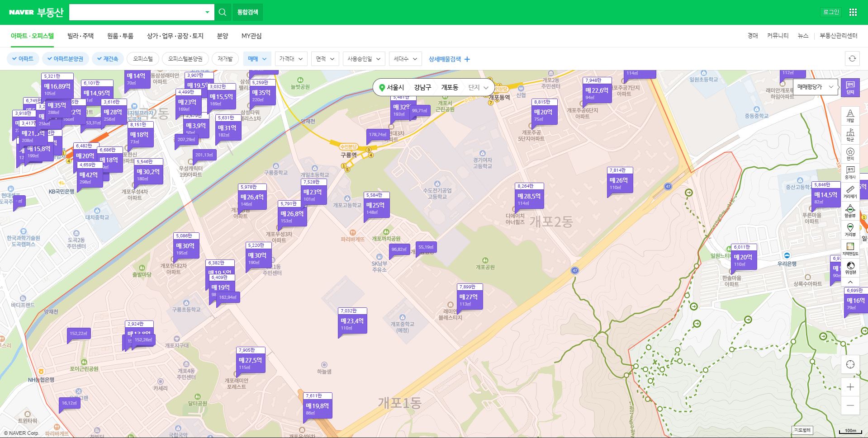Show 지적편집도 cadastral map
The width and height of the screenshot is (868, 438).
(850, 249)
